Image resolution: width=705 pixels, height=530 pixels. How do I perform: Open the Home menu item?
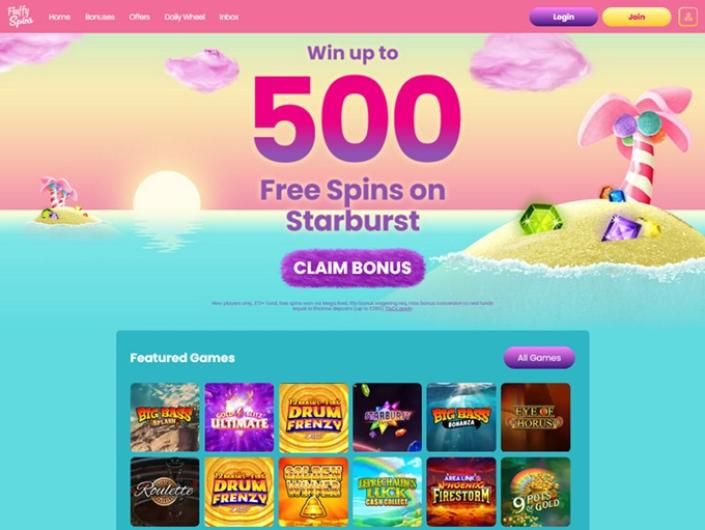pos(59,17)
